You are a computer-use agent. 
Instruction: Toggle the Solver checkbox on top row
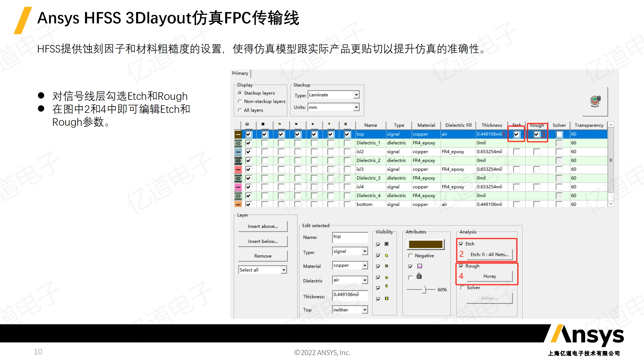(559, 134)
